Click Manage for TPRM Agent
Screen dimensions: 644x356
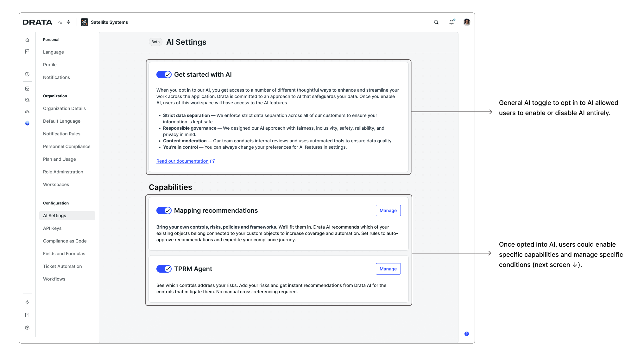pyautogui.click(x=388, y=269)
